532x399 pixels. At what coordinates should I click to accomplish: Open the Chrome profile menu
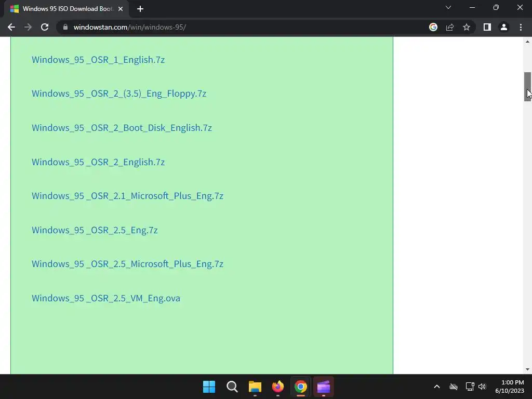click(x=504, y=27)
